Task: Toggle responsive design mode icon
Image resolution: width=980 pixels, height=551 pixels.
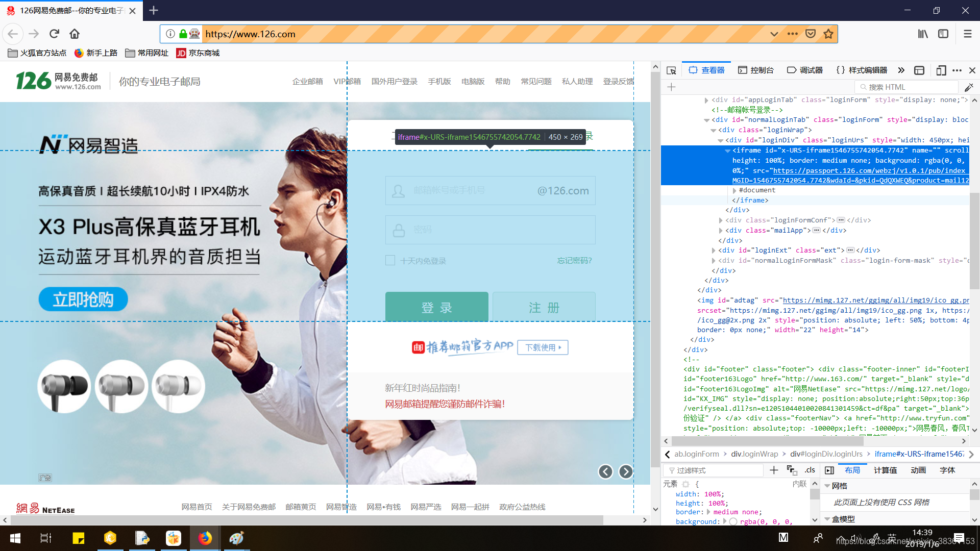Action: (941, 70)
